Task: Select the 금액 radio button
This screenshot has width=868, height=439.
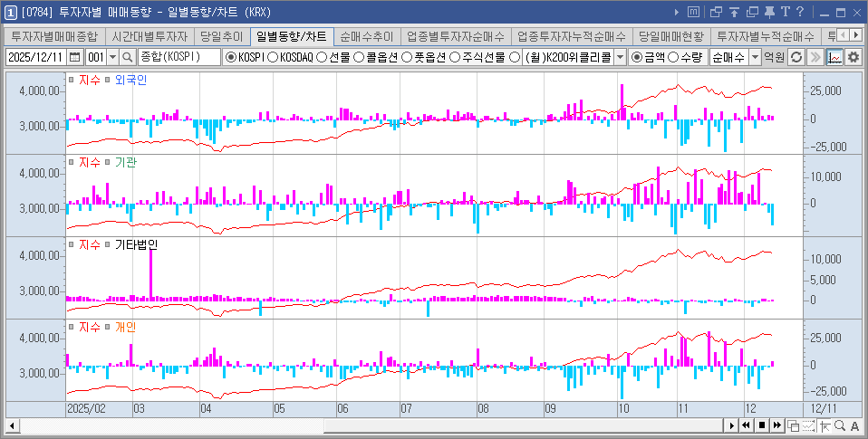Action: [x=637, y=57]
